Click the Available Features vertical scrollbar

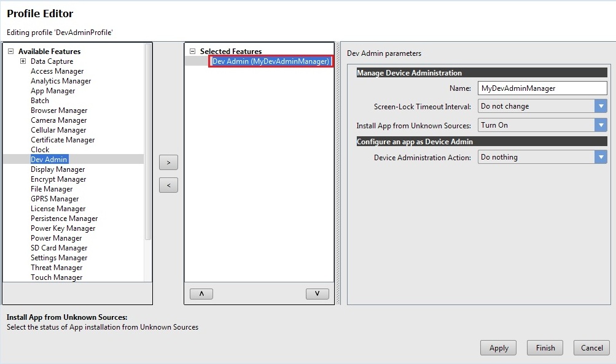pos(147,141)
